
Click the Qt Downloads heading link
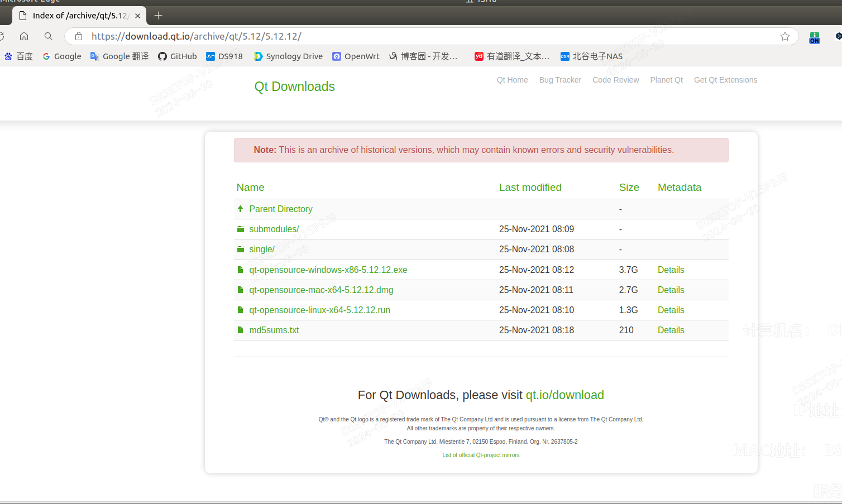click(294, 87)
